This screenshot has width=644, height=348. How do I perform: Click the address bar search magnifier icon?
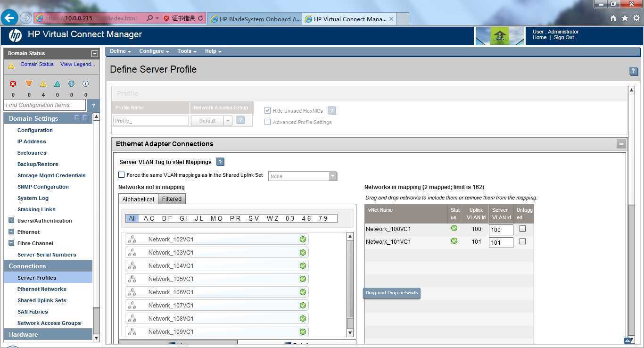(149, 18)
